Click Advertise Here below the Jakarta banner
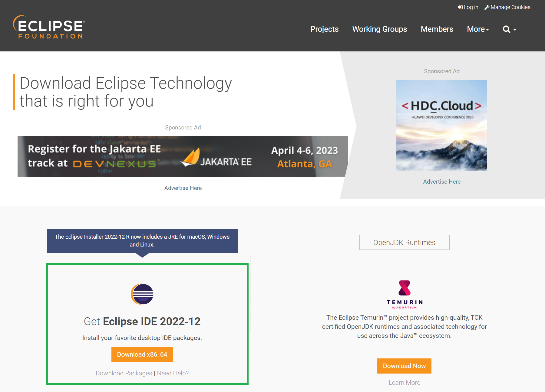Image resolution: width=545 pixels, height=392 pixels. click(x=183, y=188)
